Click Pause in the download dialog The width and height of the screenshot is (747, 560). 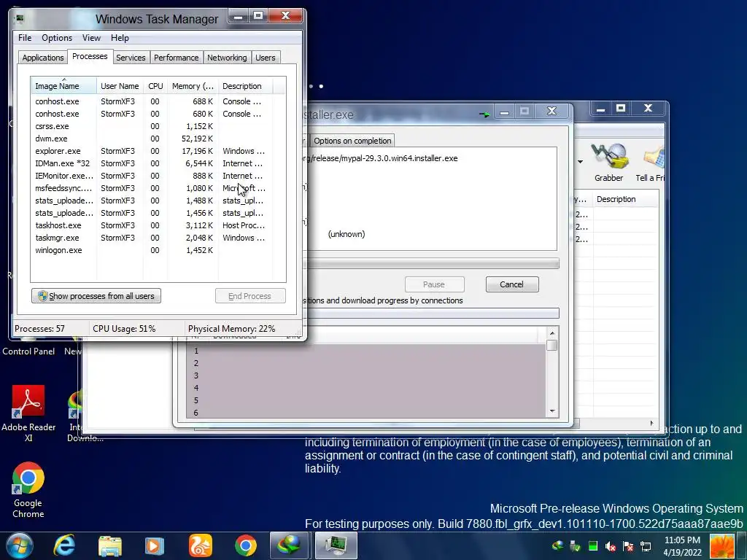point(434,284)
